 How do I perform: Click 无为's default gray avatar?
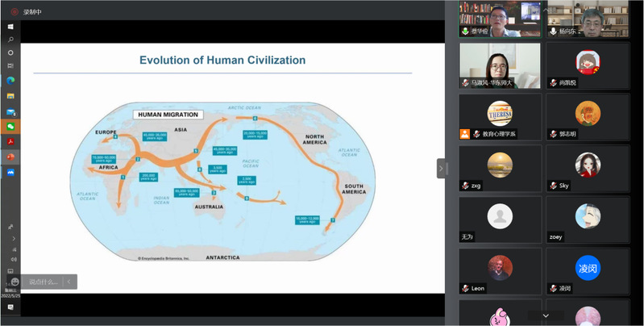(x=500, y=216)
